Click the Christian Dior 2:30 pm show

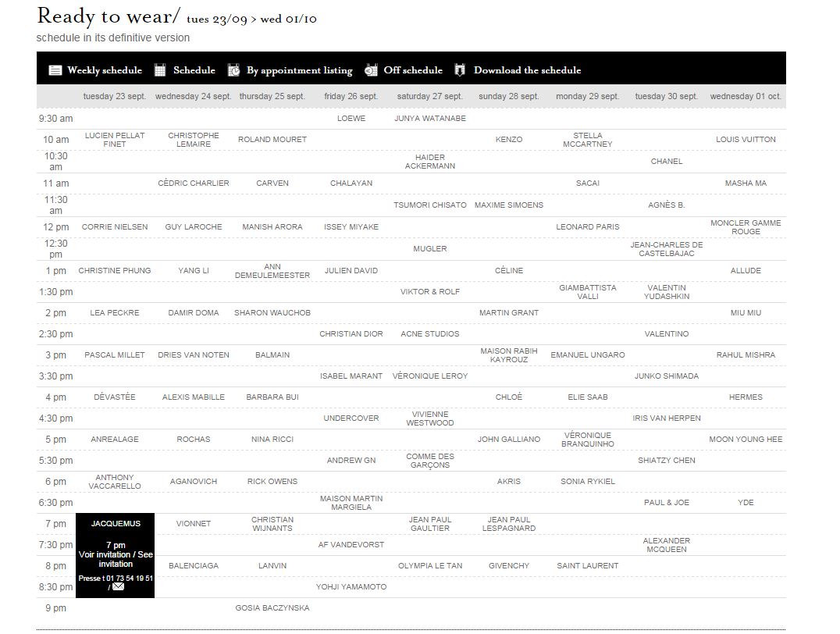point(351,334)
